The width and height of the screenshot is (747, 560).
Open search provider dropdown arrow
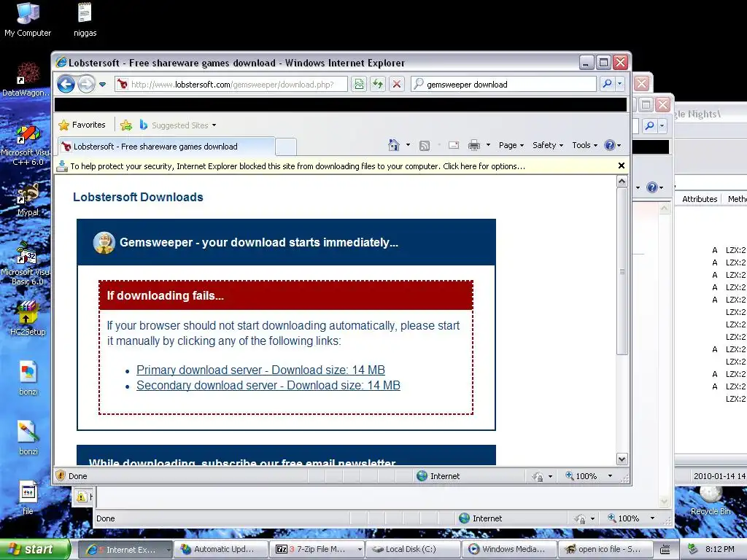[620, 84]
